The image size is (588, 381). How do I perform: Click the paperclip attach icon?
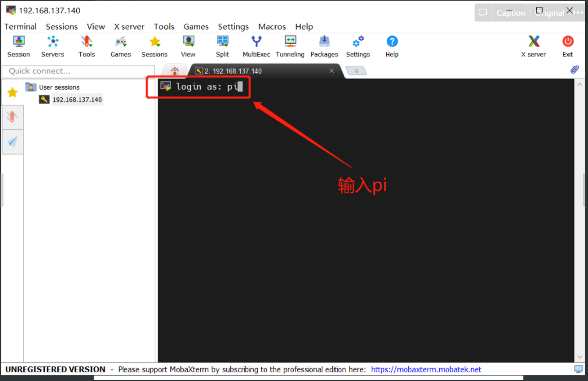575,70
